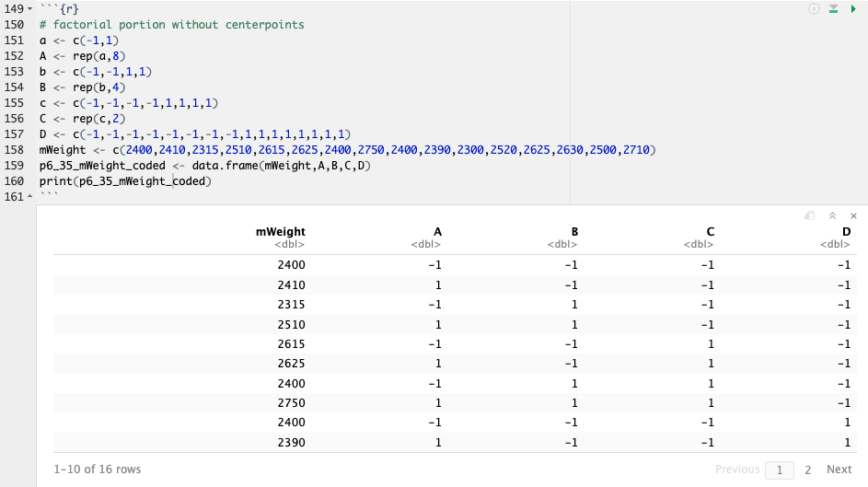Viewport: 868px width, 487px height.
Task: Collapse the chunk output panel
Action: 832,215
